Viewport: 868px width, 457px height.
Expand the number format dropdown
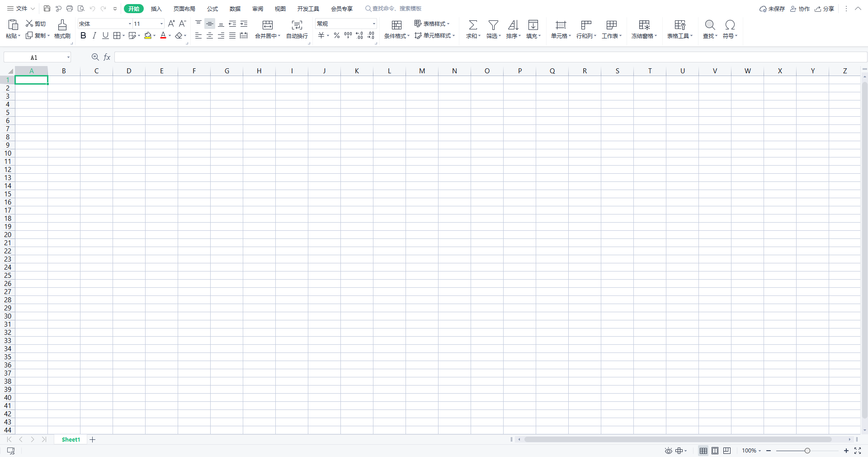pos(374,24)
